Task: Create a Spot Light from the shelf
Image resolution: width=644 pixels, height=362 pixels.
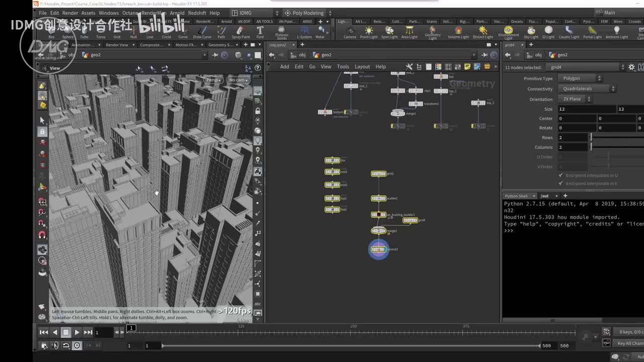Action: click(389, 32)
